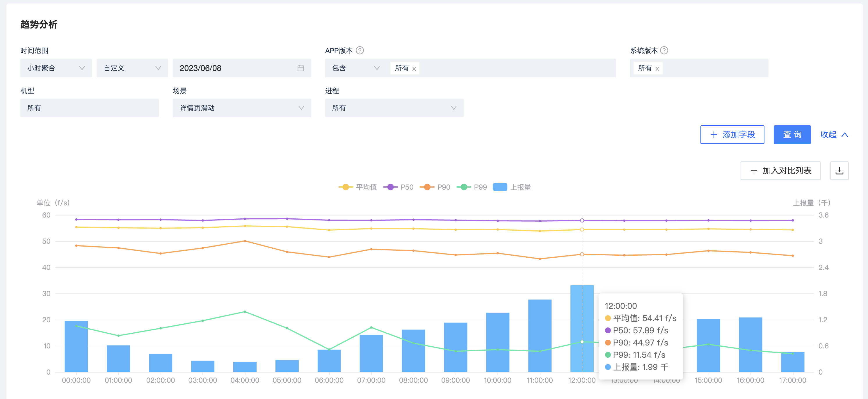Image resolution: width=868 pixels, height=399 pixels.
Task: Remove the 所有 tag in 系统版本
Action: point(657,69)
